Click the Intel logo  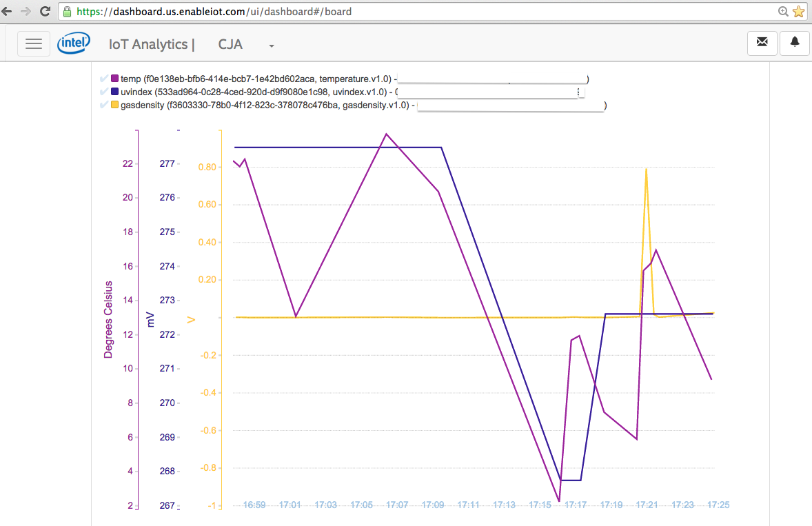pos(74,43)
